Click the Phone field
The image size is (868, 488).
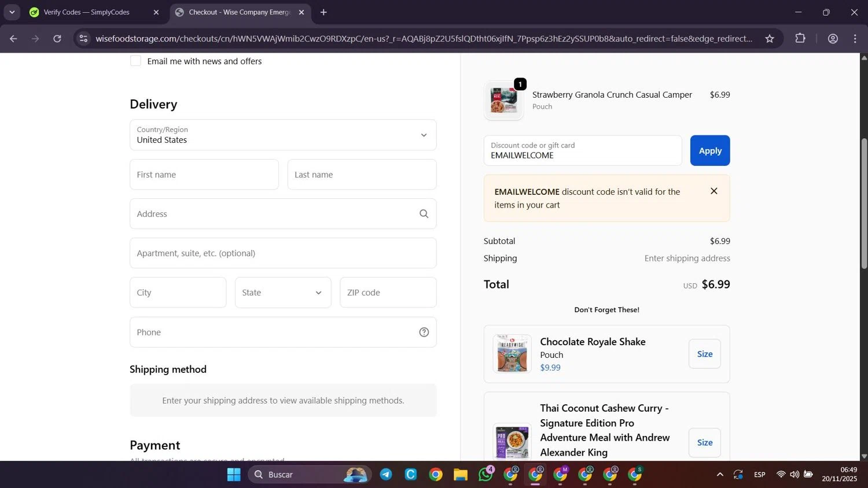coord(283,332)
